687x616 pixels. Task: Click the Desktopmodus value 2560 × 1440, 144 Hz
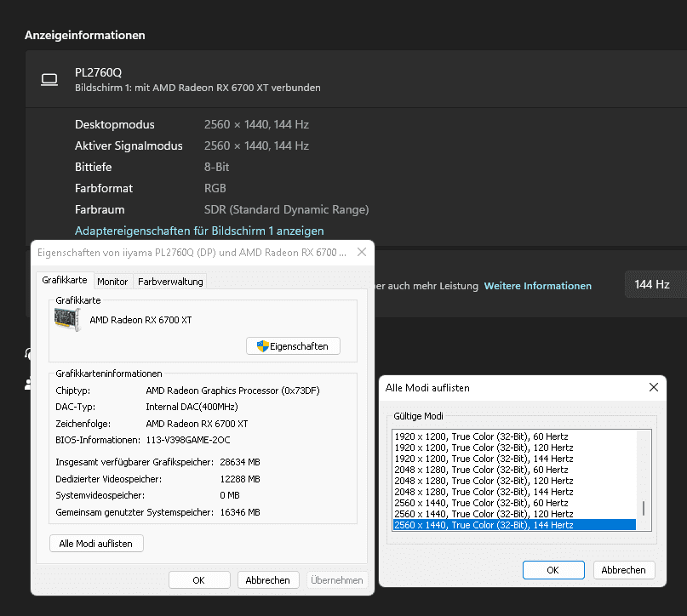tap(256, 124)
